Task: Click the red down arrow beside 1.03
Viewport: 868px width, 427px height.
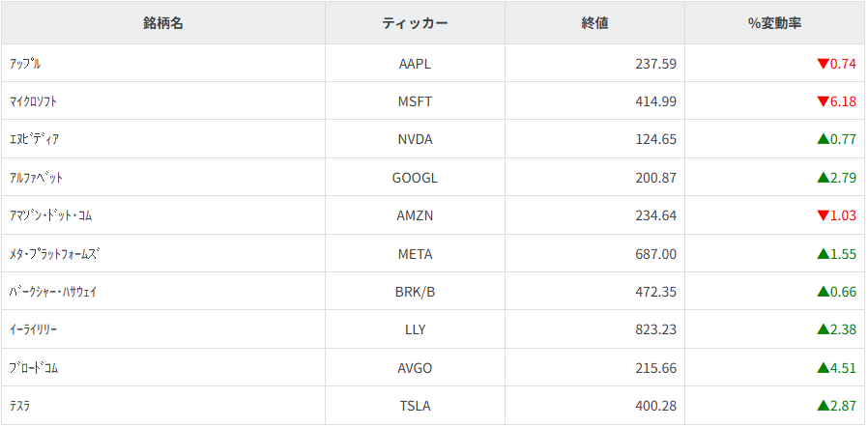Action: 823,215
